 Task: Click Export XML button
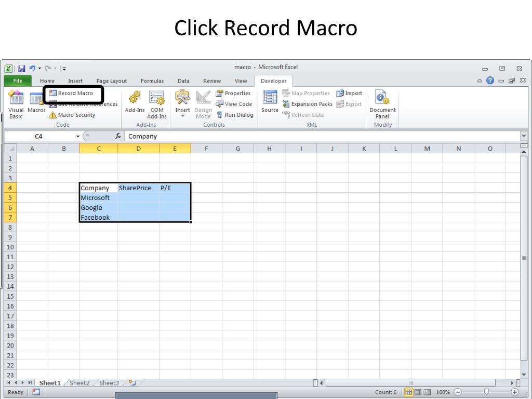coord(349,104)
